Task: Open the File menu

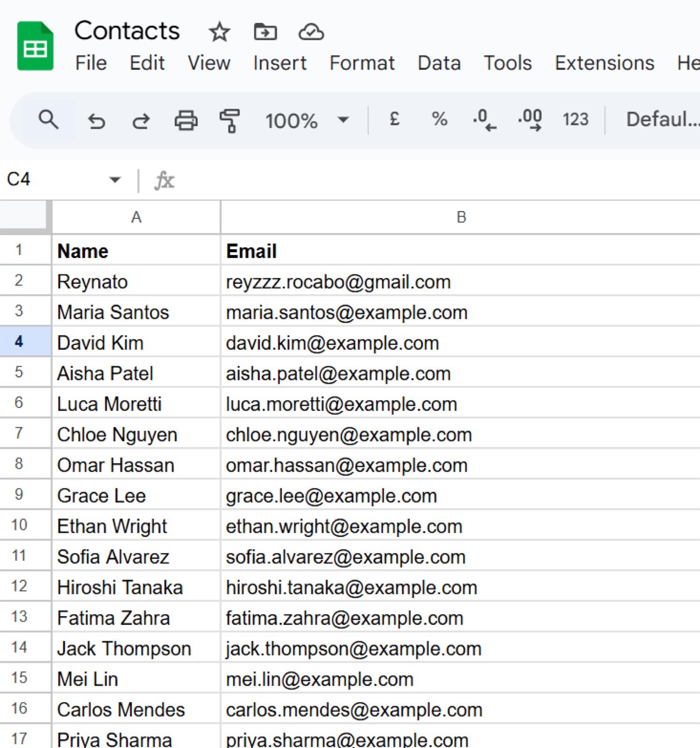Action: coord(91,63)
